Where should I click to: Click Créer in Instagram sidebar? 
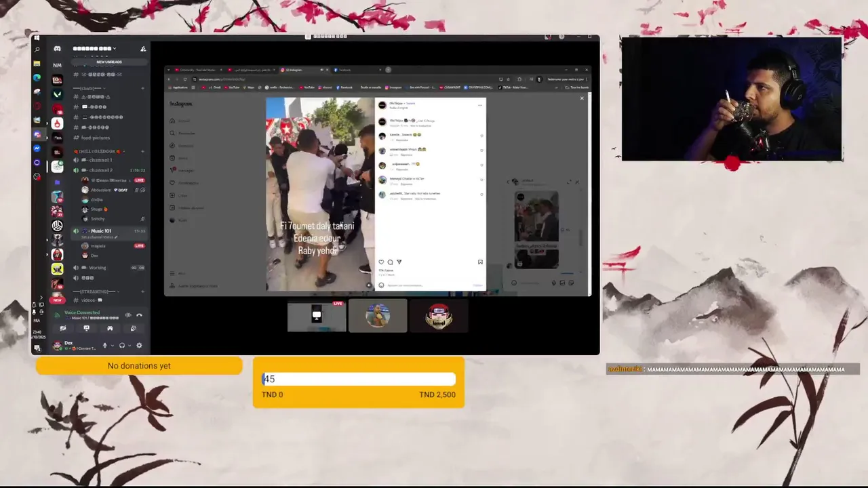[x=179, y=195]
